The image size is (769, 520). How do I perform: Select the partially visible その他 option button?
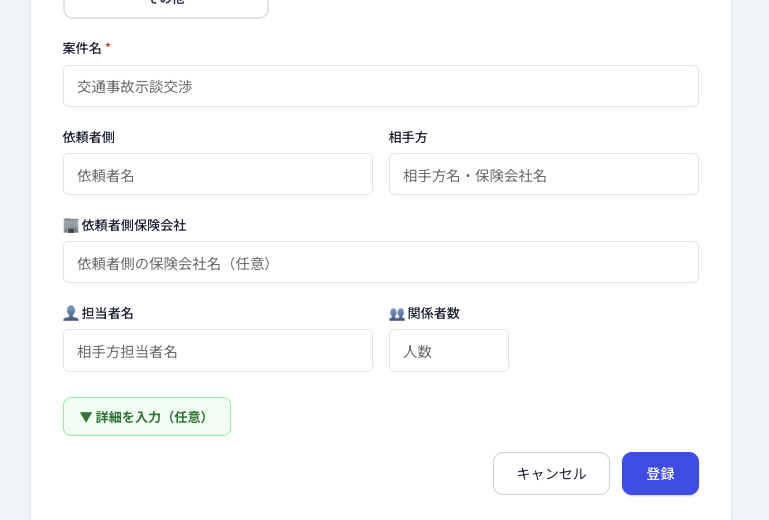tap(166, 5)
